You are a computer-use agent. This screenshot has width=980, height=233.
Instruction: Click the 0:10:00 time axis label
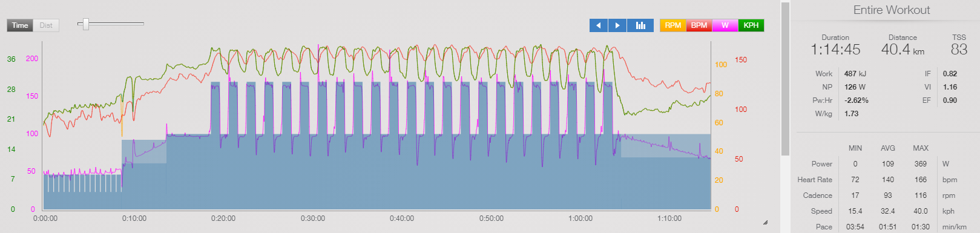click(x=134, y=218)
